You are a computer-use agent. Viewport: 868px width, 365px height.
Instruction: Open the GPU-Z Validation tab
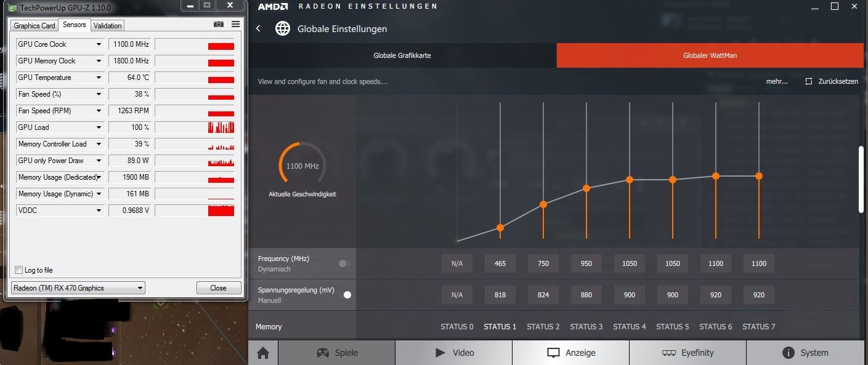108,26
